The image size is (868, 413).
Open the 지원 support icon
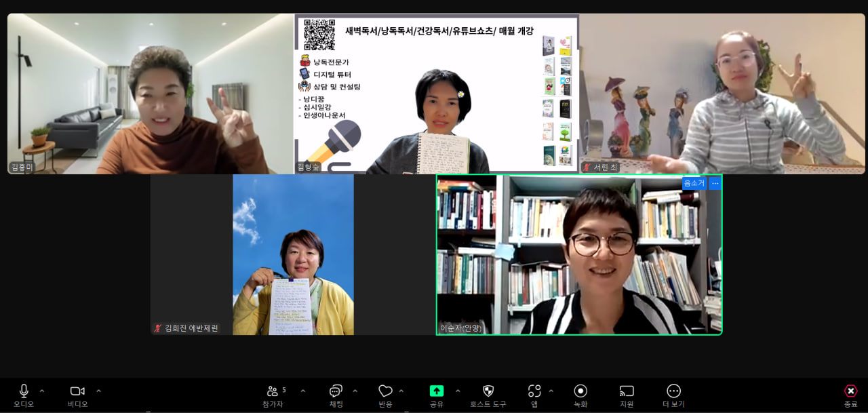627,395
